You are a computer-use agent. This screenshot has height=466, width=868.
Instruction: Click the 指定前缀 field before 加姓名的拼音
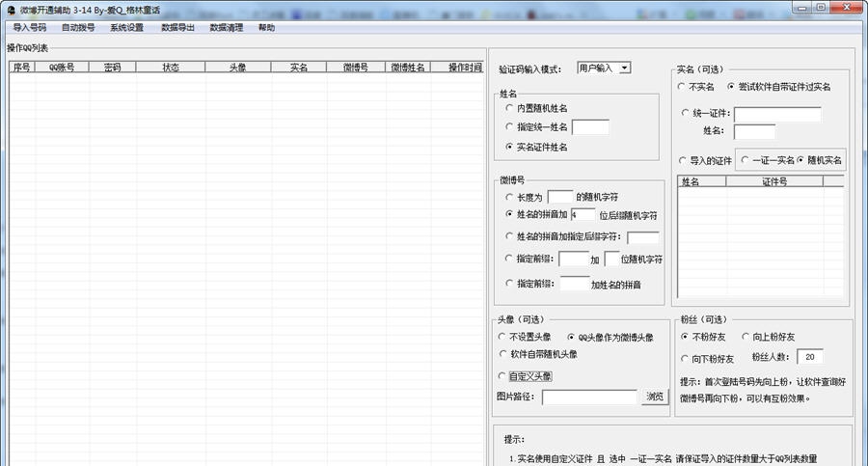pos(575,284)
